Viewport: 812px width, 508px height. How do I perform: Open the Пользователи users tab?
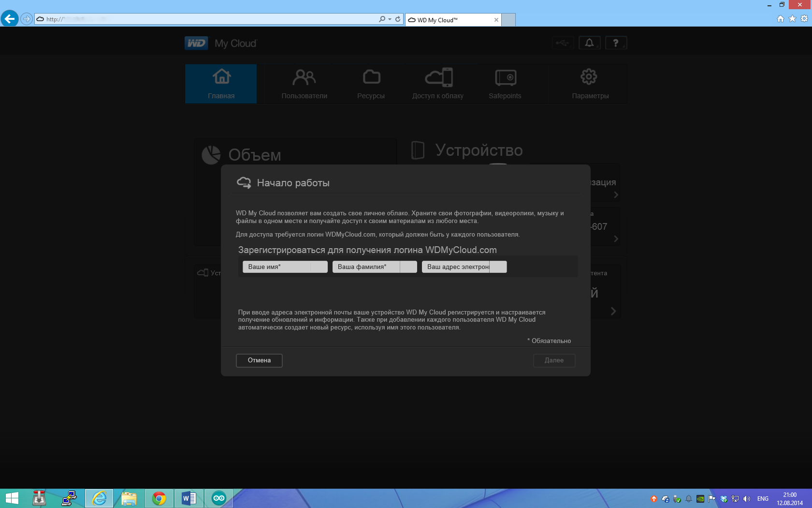click(304, 84)
